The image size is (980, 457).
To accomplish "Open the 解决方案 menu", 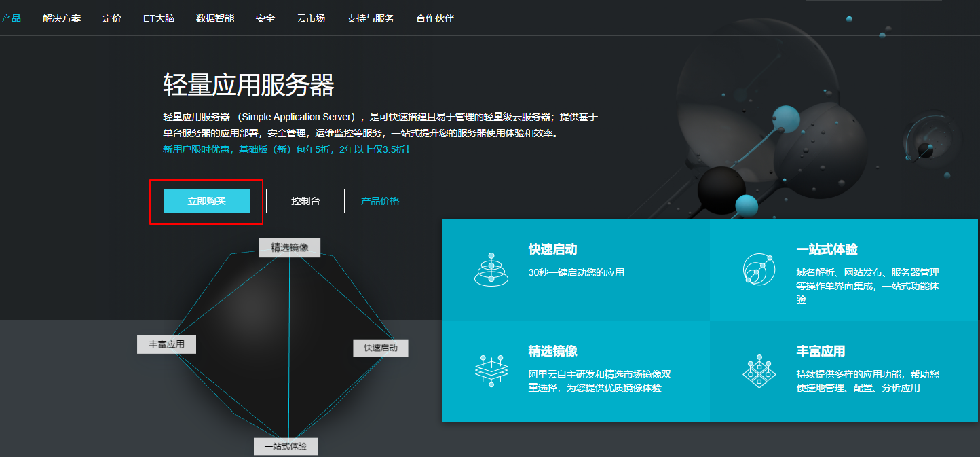I will pos(62,18).
